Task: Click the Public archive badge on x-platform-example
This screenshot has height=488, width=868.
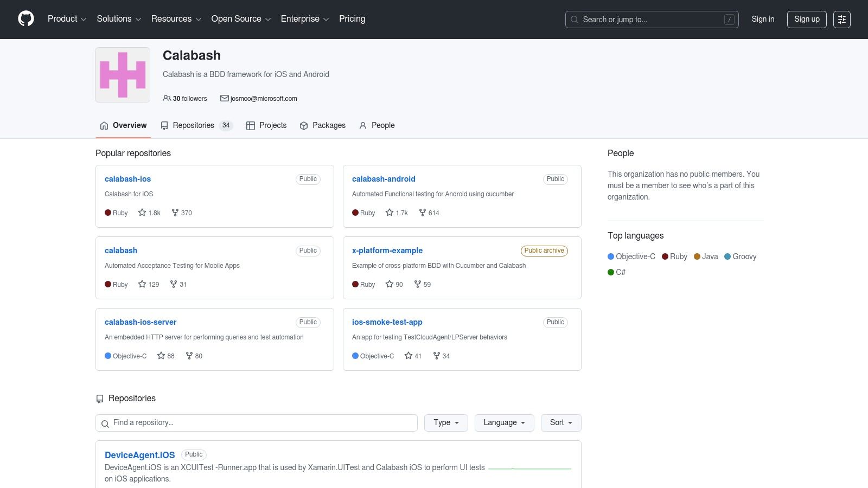Action: (x=544, y=251)
